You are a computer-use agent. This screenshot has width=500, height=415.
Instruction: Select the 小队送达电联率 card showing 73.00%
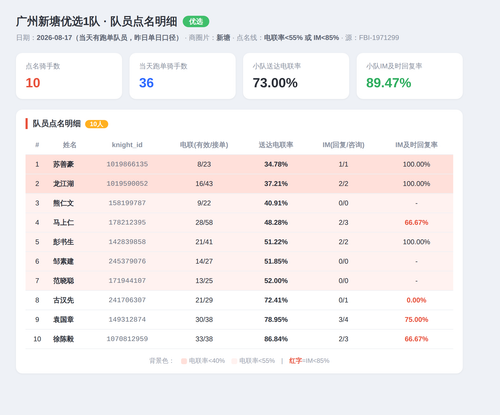tap(296, 76)
